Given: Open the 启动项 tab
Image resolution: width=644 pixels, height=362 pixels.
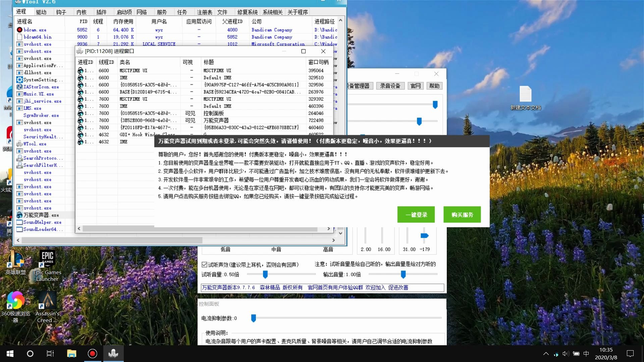Looking at the screenshot, I should click(124, 12).
